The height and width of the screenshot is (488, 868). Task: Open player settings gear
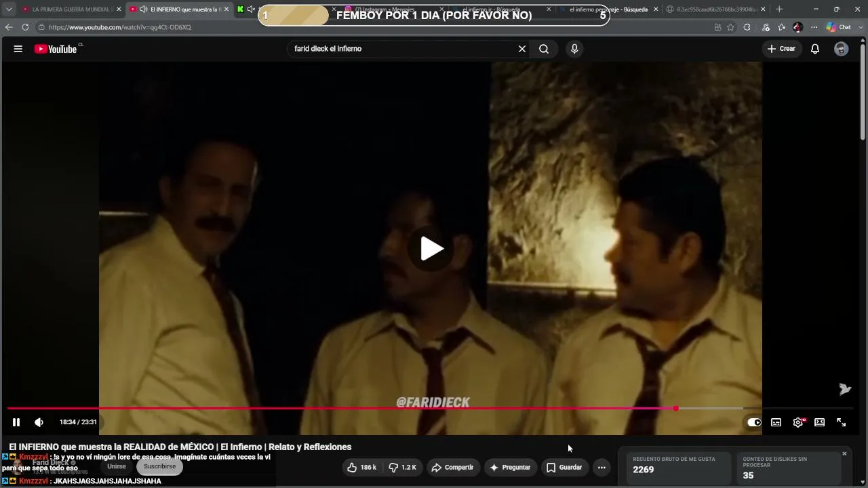pos(798,422)
